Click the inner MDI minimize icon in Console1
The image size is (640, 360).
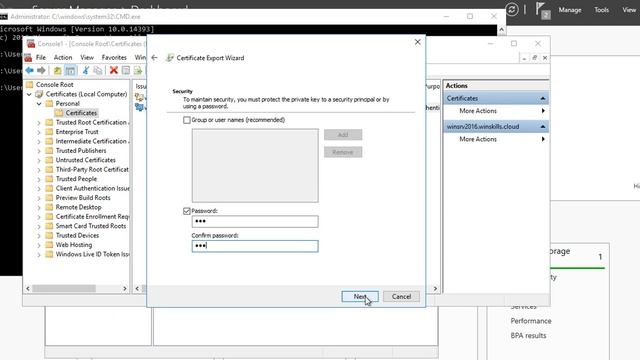click(x=524, y=58)
